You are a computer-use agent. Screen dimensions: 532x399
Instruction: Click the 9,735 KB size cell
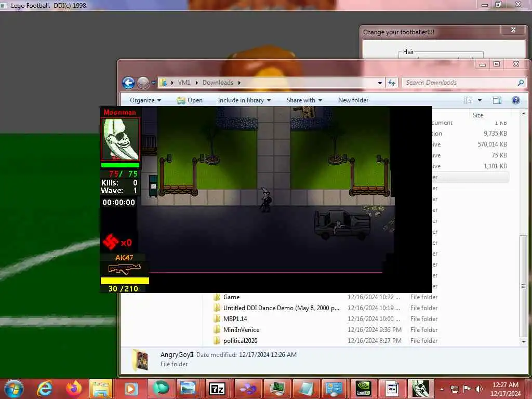click(495, 134)
